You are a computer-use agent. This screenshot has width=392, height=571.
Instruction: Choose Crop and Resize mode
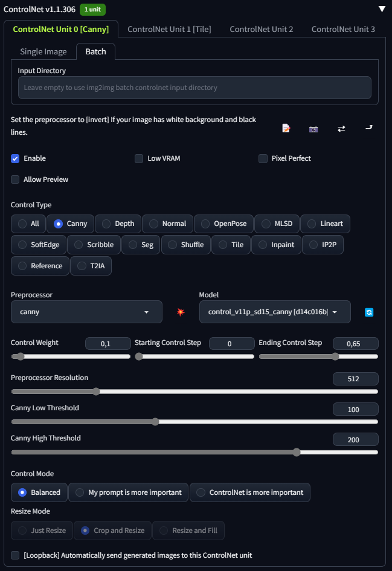pyautogui.click(x=112, y=531)
